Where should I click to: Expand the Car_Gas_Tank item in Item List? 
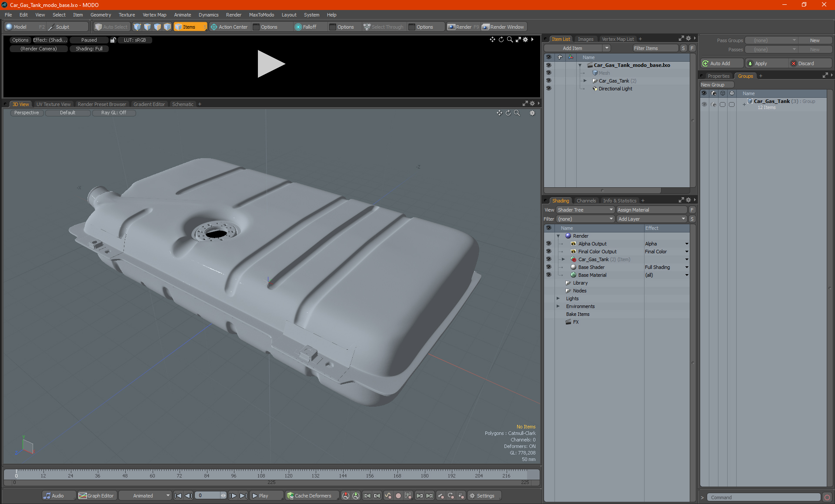[x=585, y=81]
